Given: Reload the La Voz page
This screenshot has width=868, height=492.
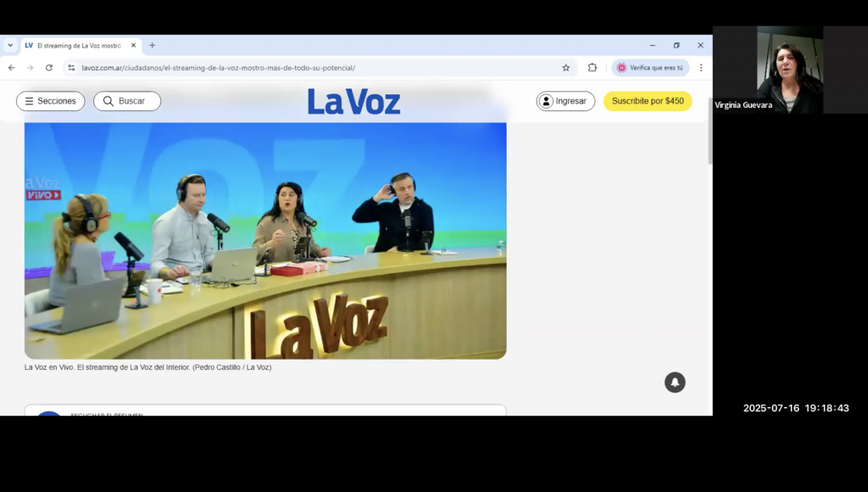Looking at the screenshot, I should (48, 68).
